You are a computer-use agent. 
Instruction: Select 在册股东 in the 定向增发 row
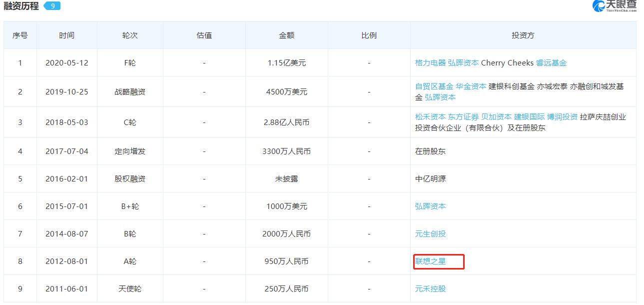pos(430,151)
